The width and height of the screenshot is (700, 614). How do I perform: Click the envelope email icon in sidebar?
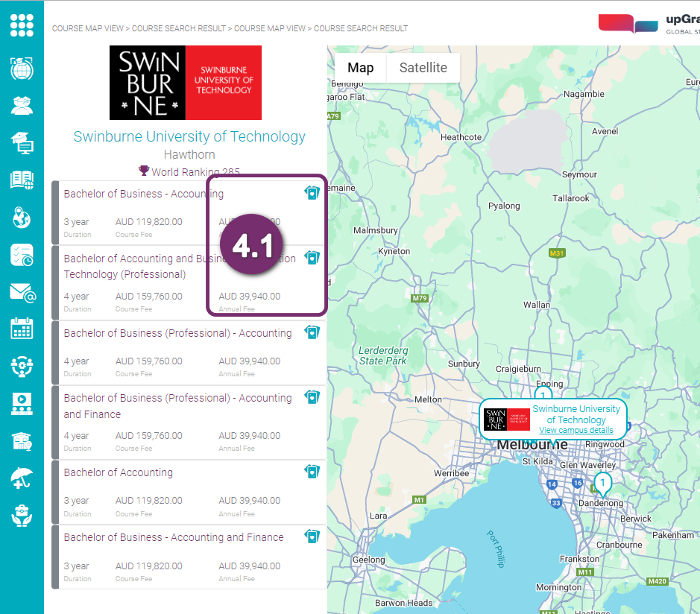click(22, 292)
